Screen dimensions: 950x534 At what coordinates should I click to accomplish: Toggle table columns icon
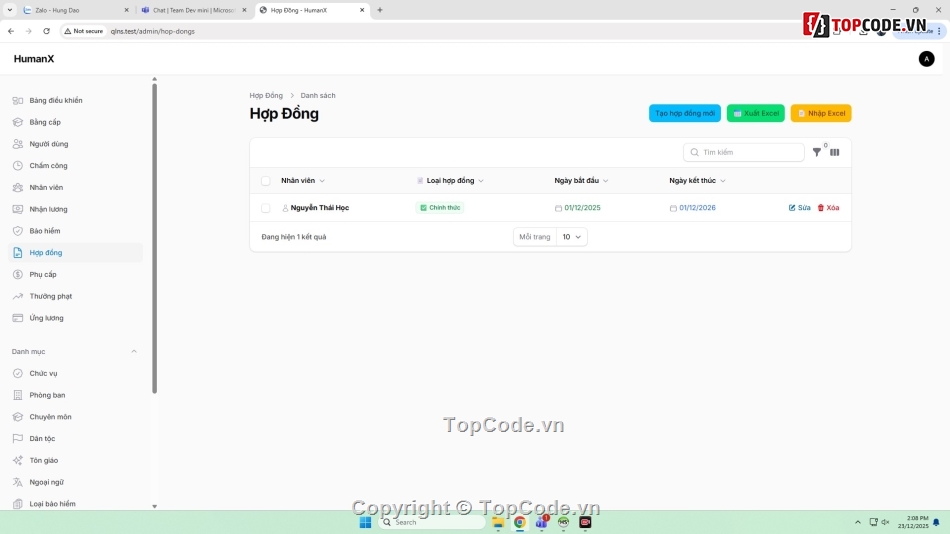click(x=835, y=152)
